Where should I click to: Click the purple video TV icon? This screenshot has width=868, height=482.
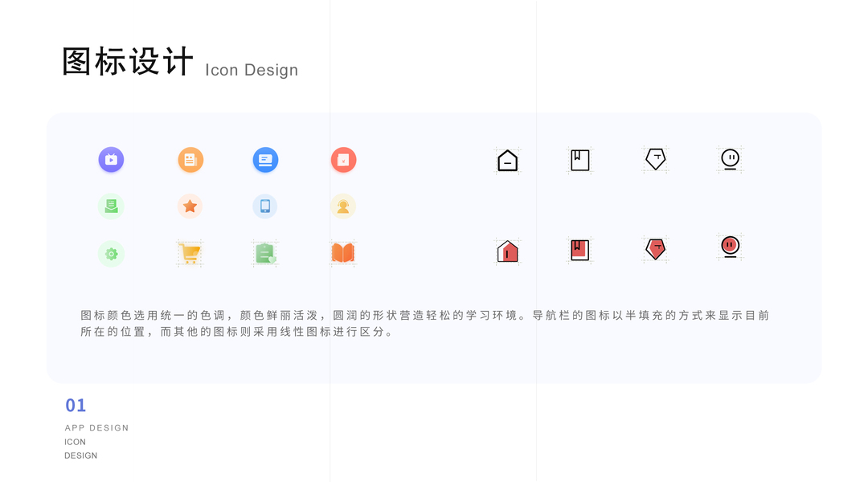111,160
